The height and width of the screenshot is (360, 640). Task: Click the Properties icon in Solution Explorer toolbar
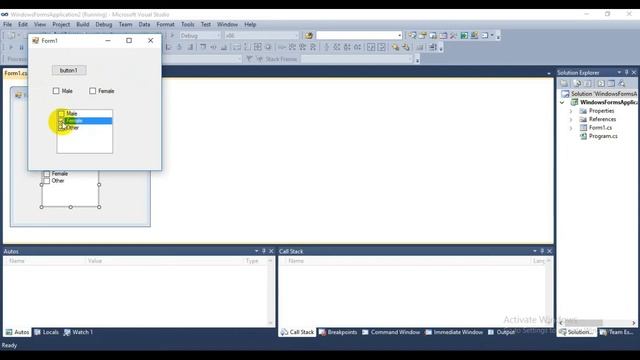(564, 83)
